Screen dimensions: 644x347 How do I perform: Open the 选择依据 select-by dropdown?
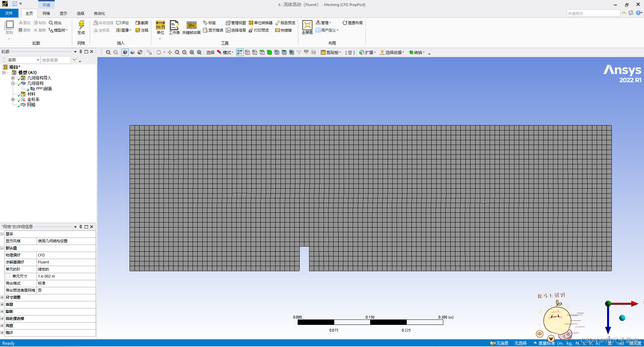point(392,52)
